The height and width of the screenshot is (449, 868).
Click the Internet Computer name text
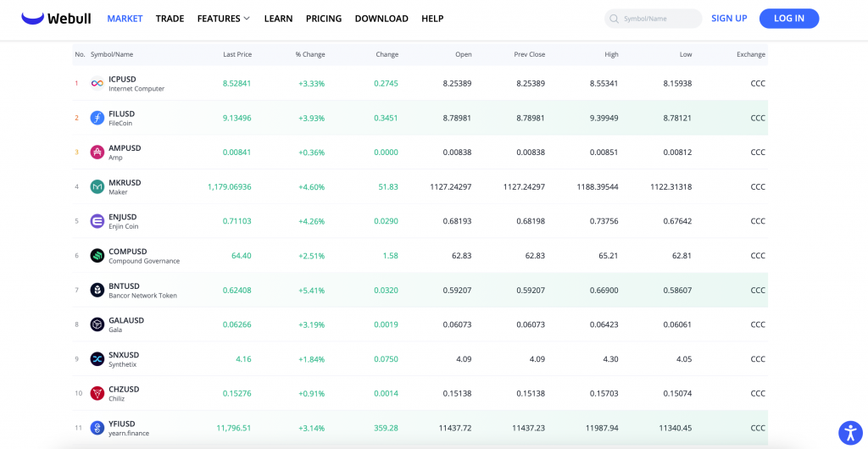(x=136, y=88)
